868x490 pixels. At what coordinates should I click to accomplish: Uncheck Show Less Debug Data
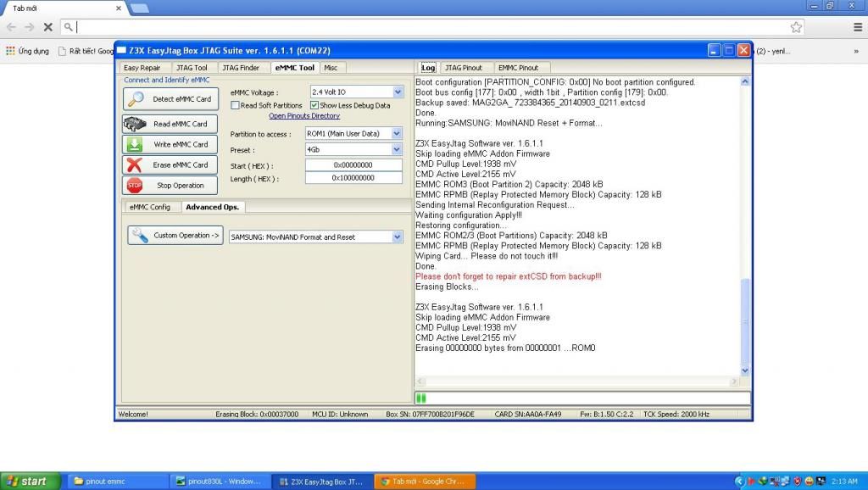tap(314, 105)
